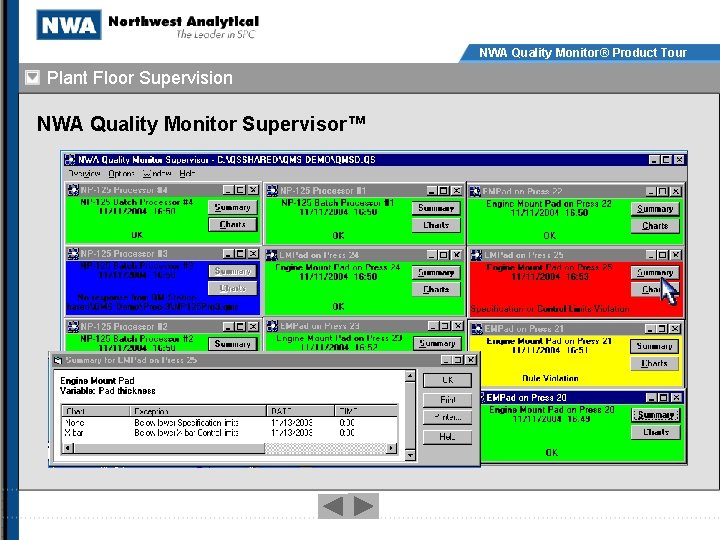The width and height of the screenshot is (720, 540).
Task: Open Summary for Press 24
Action: click(436, 272)
